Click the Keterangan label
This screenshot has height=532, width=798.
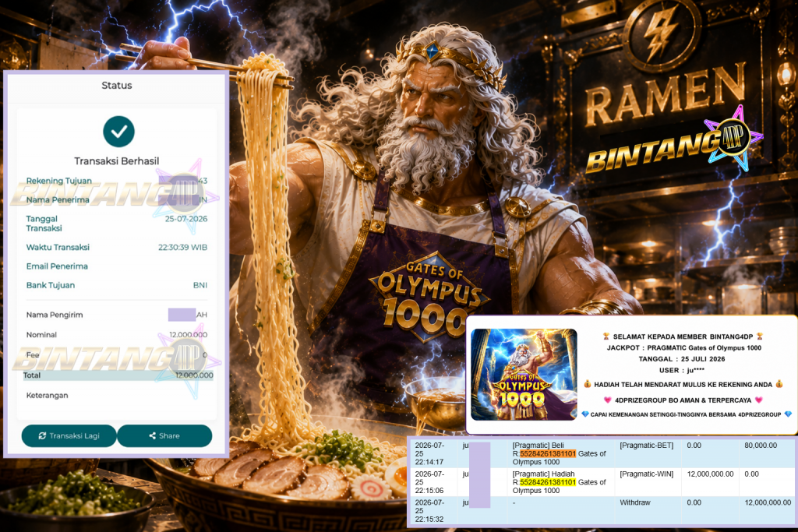[x=47, y=395]
